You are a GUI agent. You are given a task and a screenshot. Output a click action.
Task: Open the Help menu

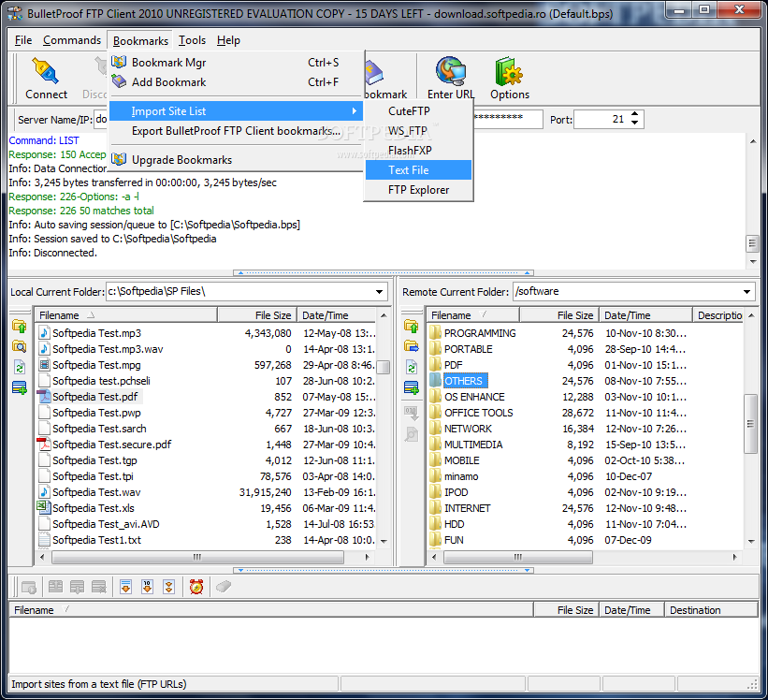point(228,40)
